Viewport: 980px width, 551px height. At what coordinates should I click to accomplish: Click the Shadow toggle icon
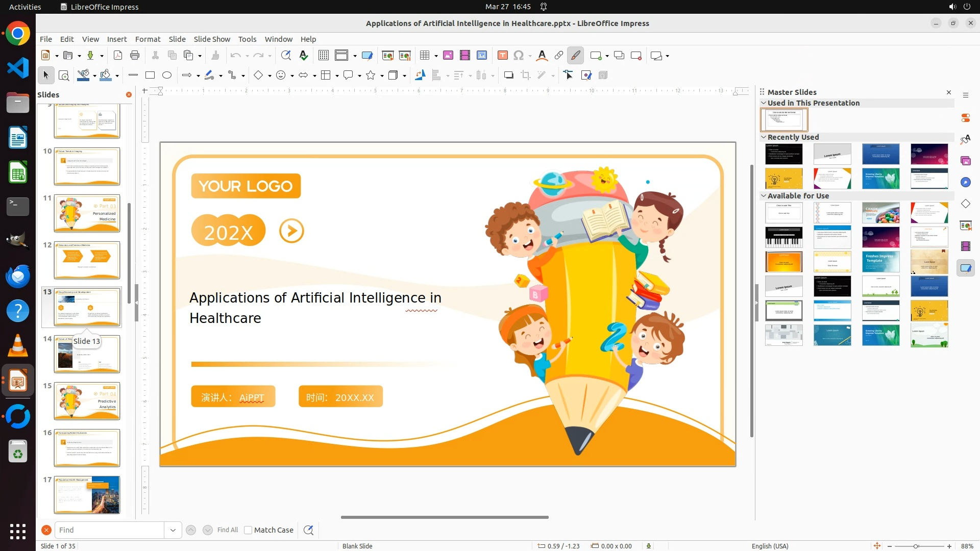click(508, 76)
